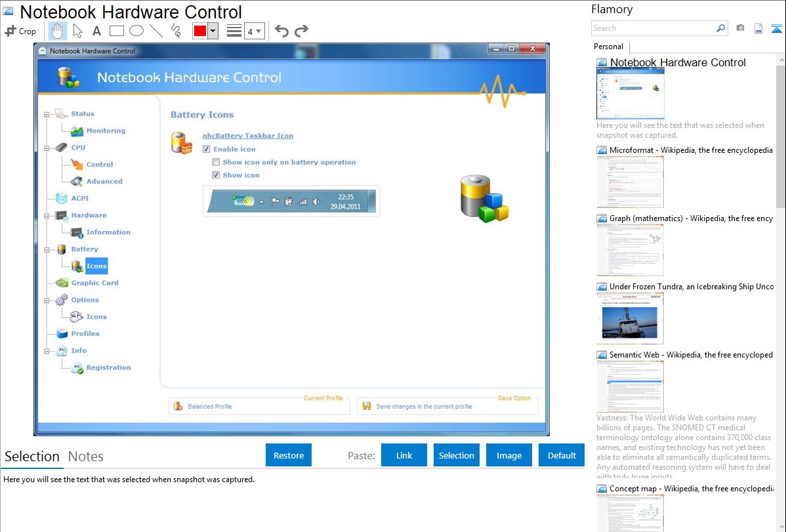Click the document page icon in Flamory
The height and width of the screenshot is (532, 786).
point(758,28)
